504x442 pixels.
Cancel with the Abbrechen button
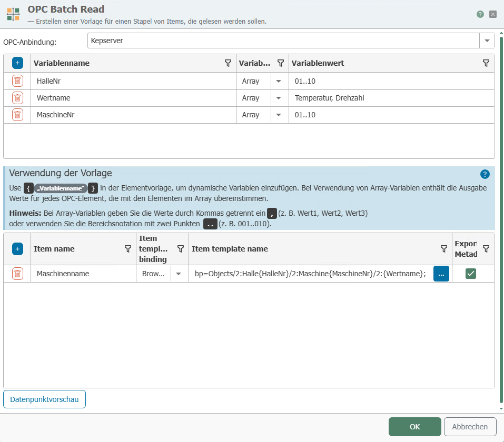point(470,427)
